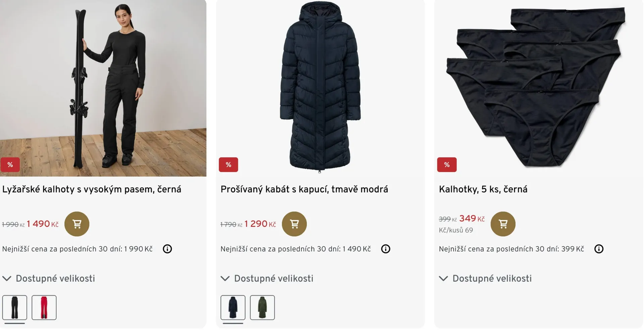Open Prošívaný kabát s kapucí product
Screen dimensions: 644x330
(304, 189)
